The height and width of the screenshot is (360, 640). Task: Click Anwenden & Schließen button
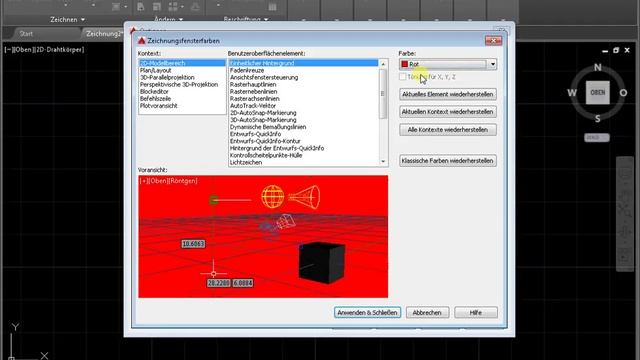point(367,313)
